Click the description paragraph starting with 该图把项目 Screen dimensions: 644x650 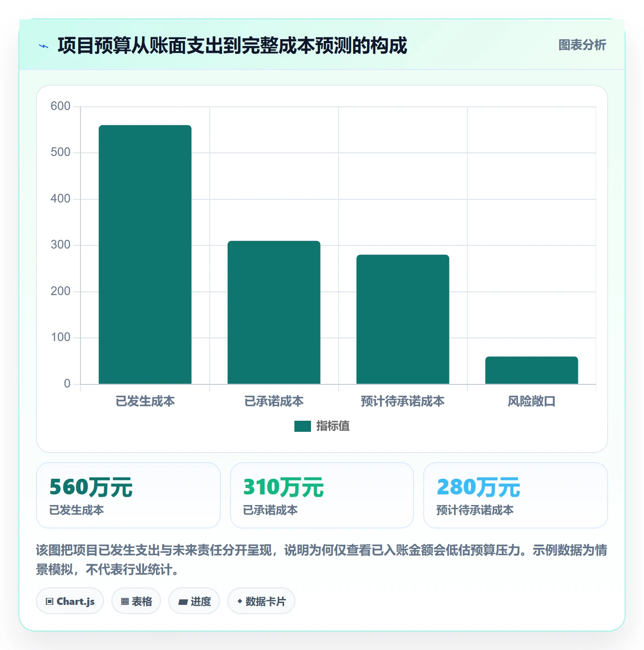tap(322, 560)
